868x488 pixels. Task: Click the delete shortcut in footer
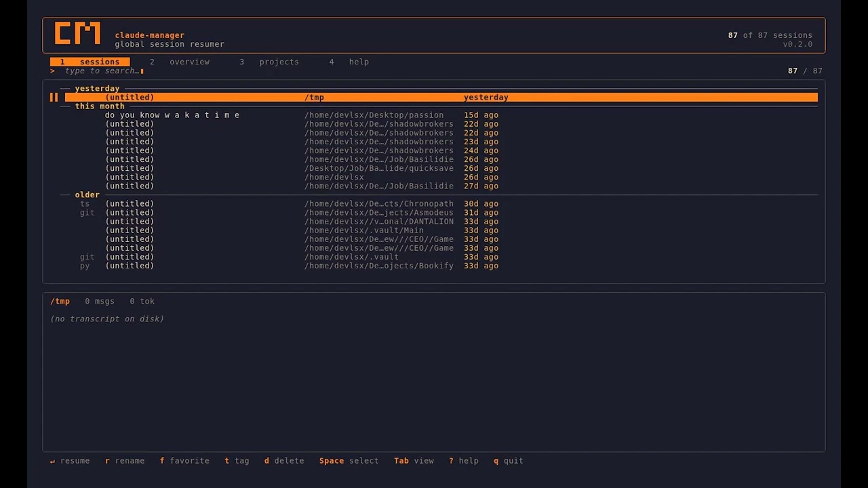[x=284, y=461]
